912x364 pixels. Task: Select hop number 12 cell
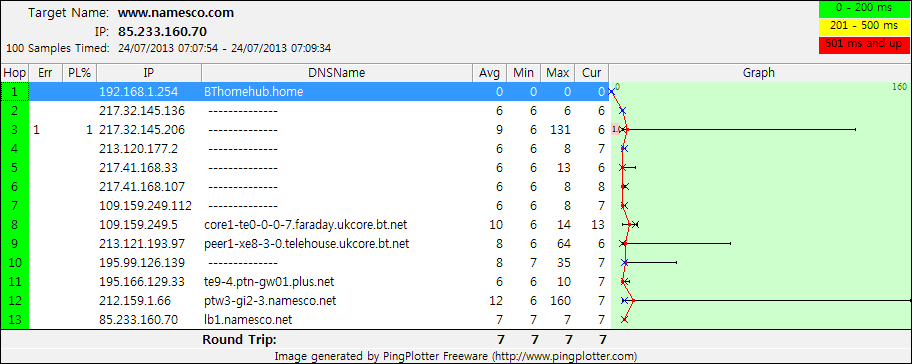(15, 301)
